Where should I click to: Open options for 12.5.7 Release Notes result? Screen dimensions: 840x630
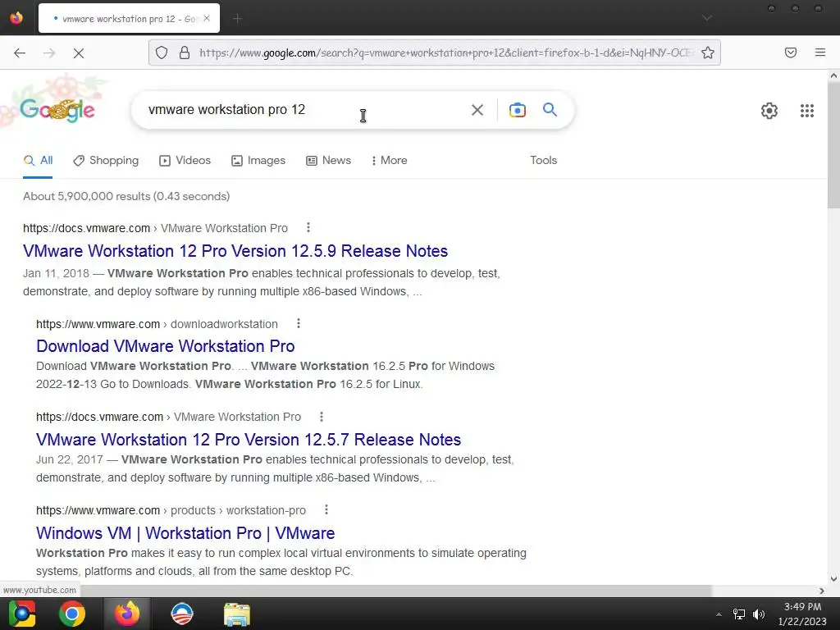pyautogui.click(x=322, y=416)
